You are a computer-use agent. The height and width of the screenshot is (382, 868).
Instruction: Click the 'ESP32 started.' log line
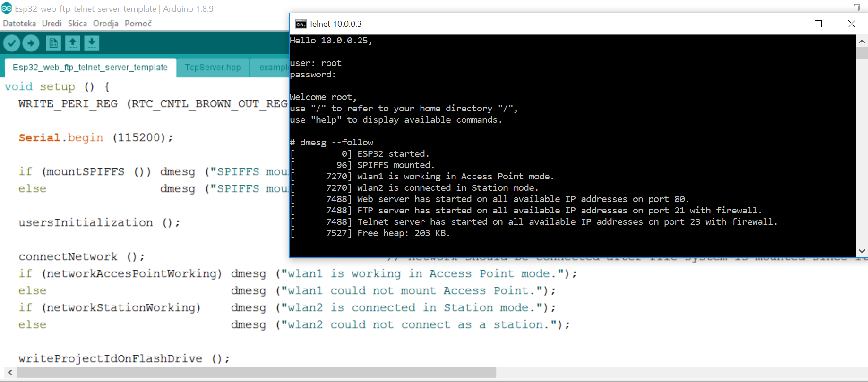click(360, 154)
